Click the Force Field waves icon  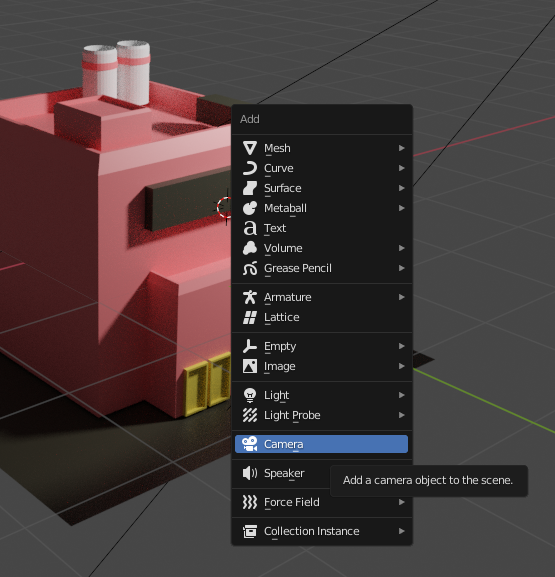pos(250,502)
